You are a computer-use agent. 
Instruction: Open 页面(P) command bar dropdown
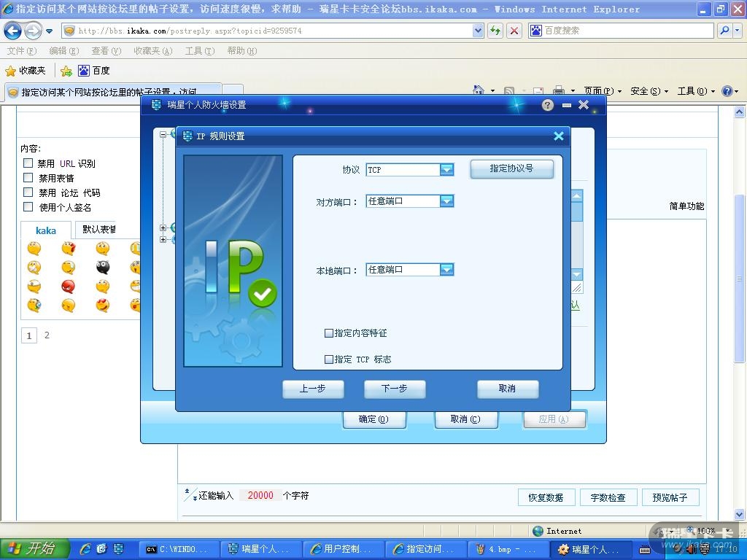point(603,91)
